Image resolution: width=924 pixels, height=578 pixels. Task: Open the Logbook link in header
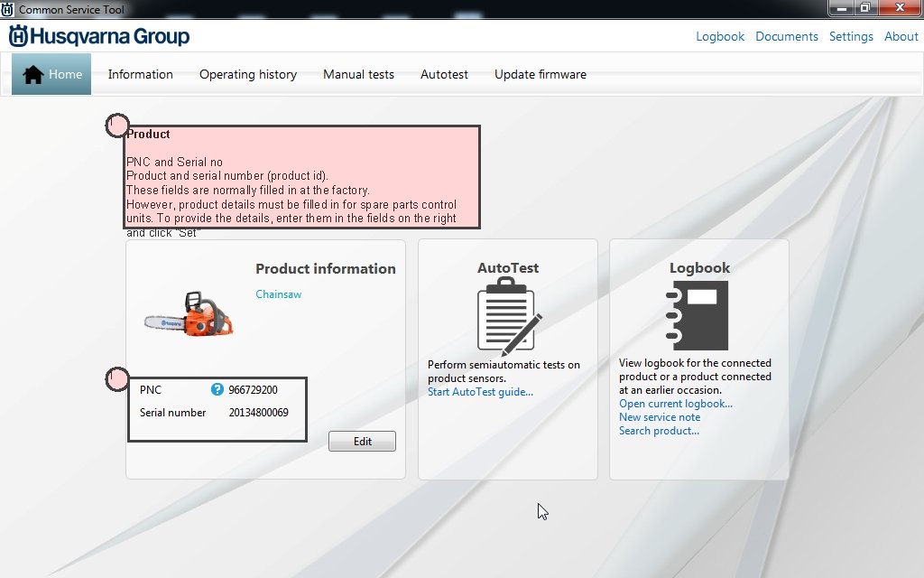pyautogui.click(x=720, y=36)
